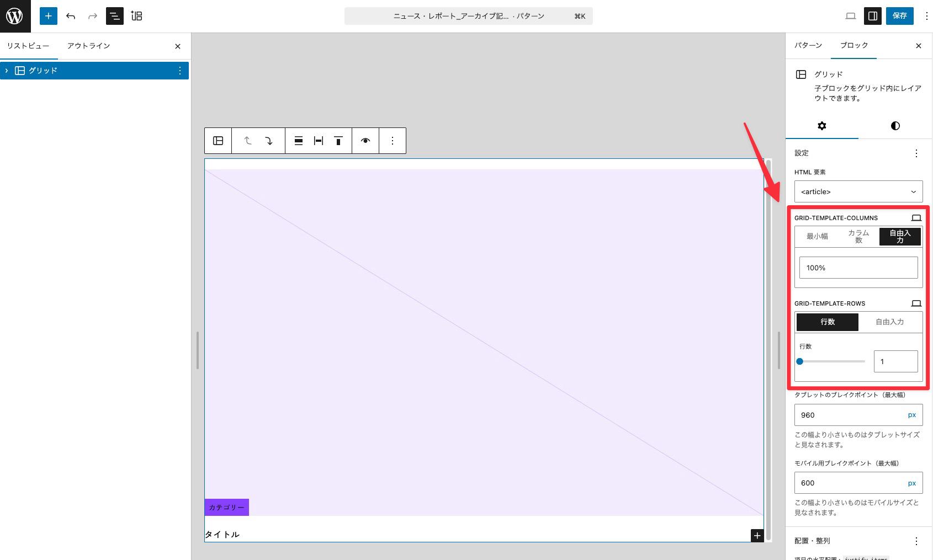Open the HTML 要素 article dropdown
Image resolution: width=933 pixels, height=560 pixels.
click(858, 191)
